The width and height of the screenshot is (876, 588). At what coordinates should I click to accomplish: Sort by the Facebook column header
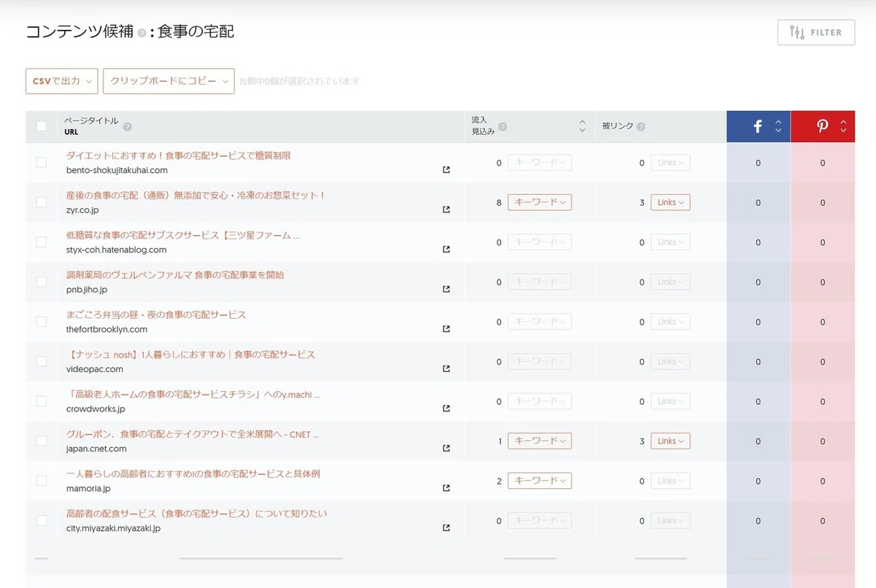click(758, 126)
